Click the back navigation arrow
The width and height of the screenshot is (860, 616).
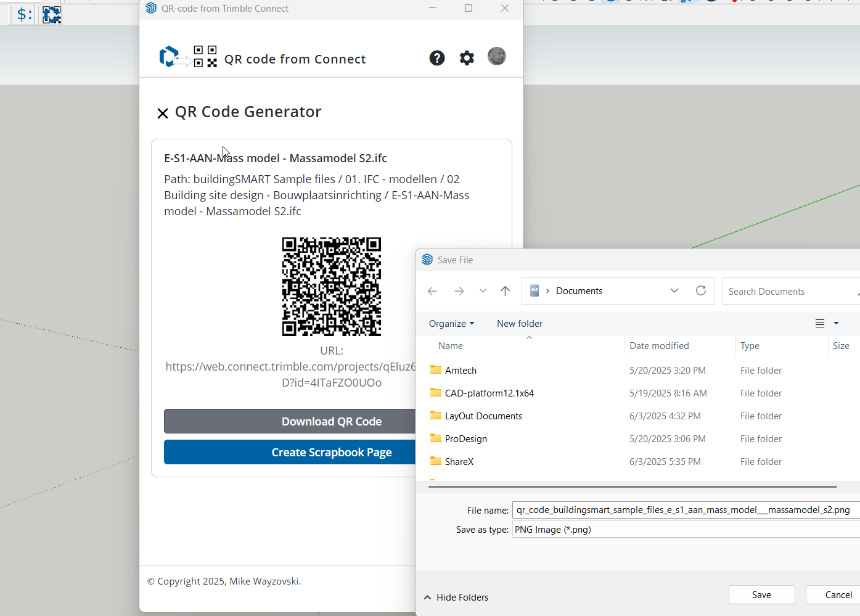(432, 291)
